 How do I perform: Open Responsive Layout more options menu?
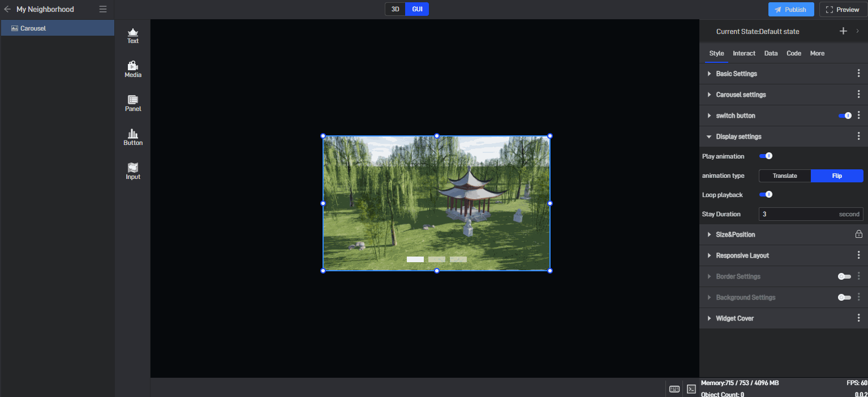pos(859,255)
